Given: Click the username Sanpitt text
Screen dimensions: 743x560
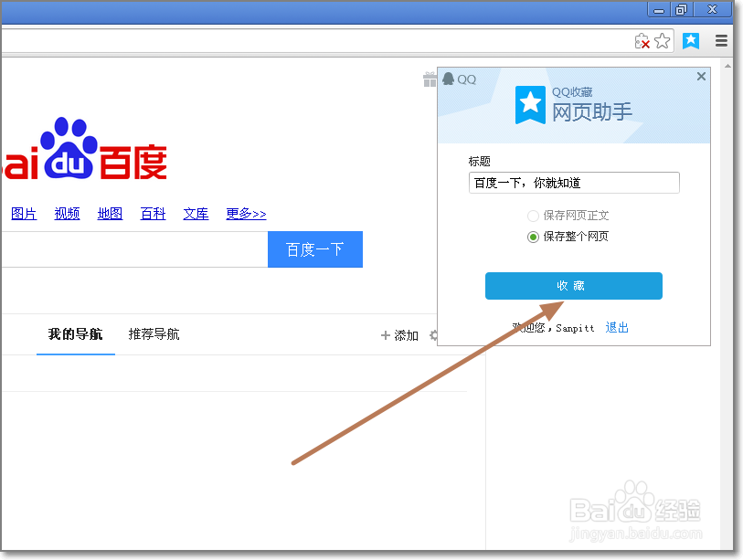Looking at the screenshot, I should (575, 328).
